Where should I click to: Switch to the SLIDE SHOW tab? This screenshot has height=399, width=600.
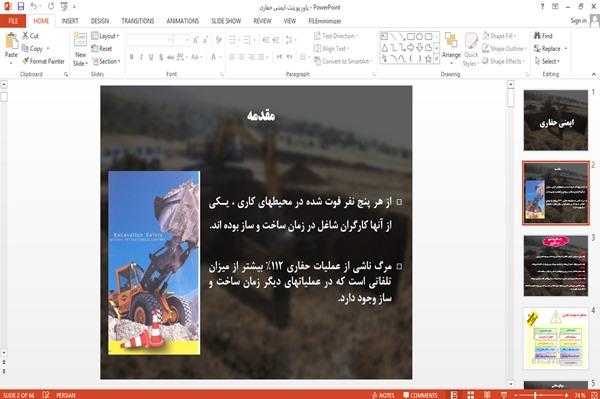pyautogui.click(x=226, y=21)
